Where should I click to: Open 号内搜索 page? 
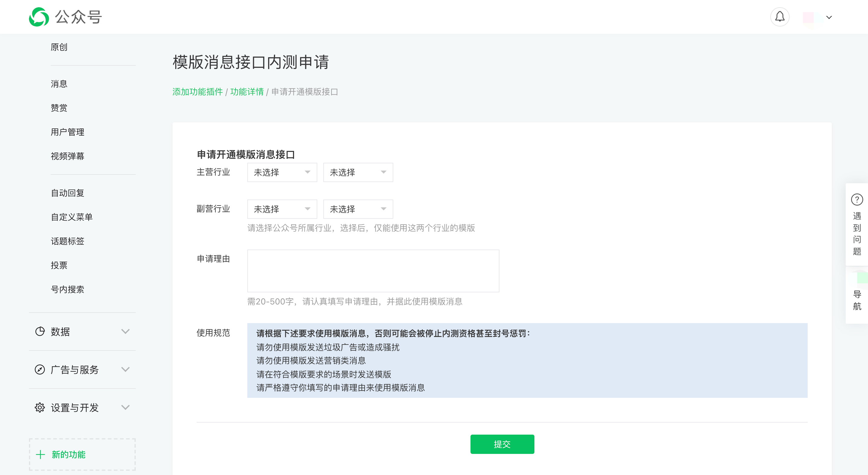[67, 290]
